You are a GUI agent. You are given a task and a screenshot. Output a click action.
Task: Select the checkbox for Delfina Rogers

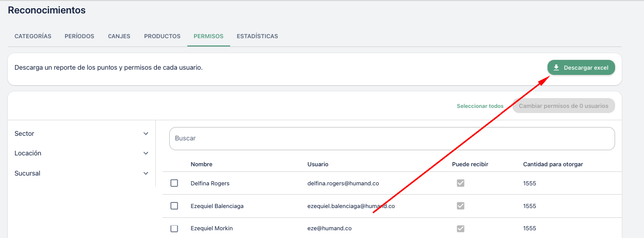(174, 183)
